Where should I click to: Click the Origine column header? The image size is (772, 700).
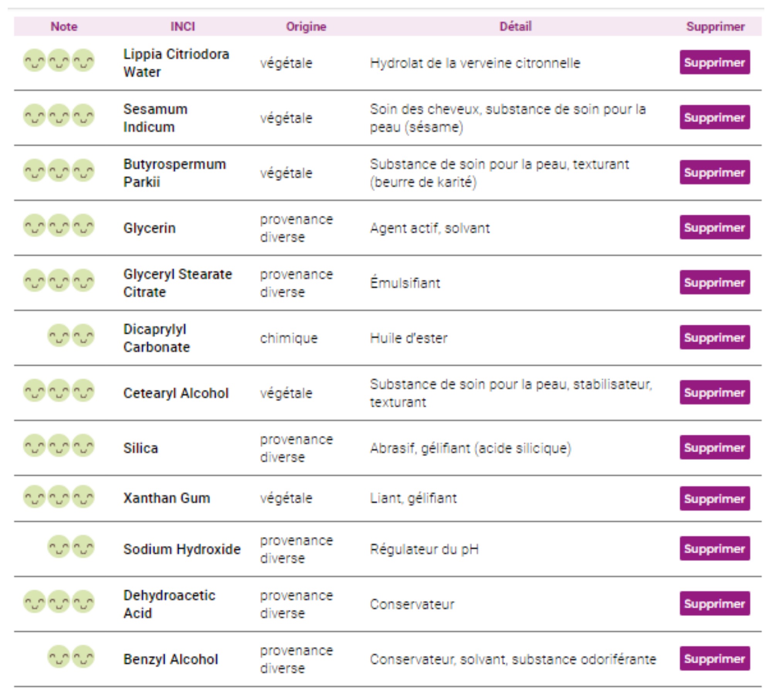pos(306,27)
